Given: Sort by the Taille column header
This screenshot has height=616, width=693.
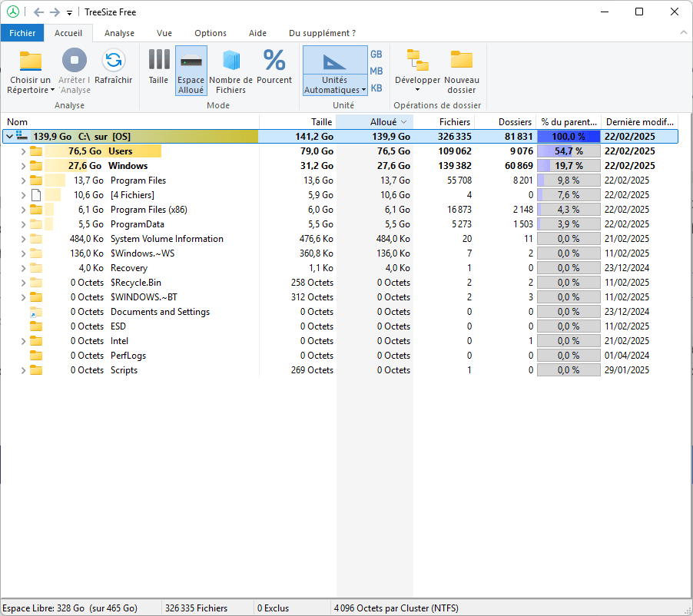Looking at the screenshot, I should [297, 122].
